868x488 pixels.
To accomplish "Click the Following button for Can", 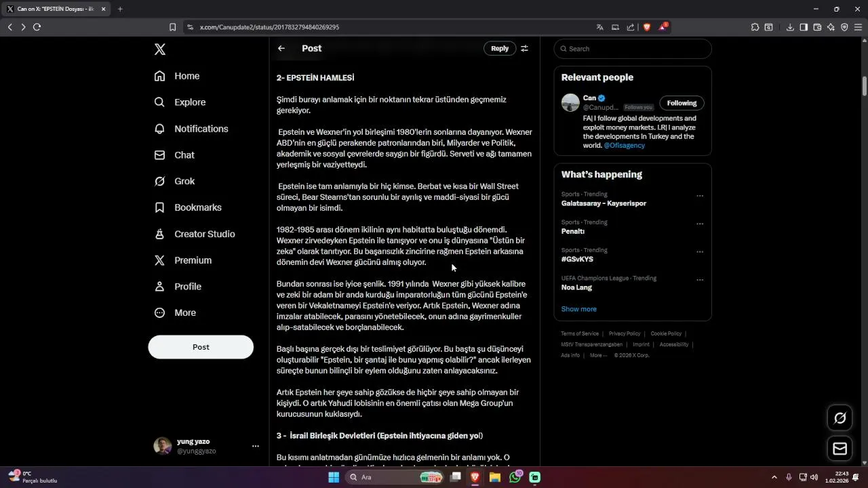I will (682, 103).
